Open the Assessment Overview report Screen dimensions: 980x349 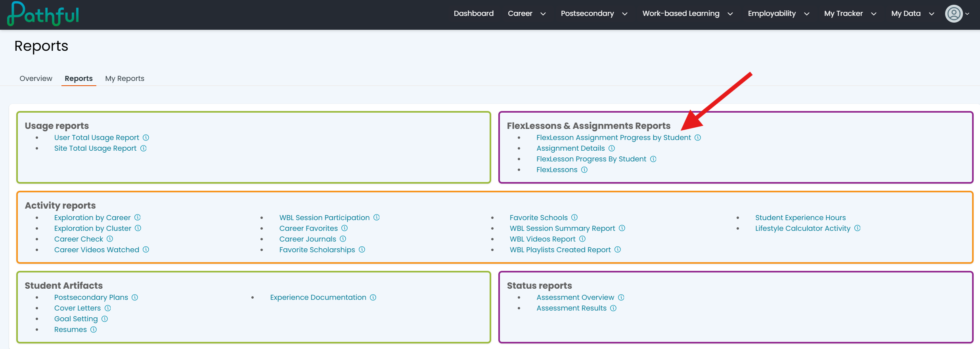point(576,297)
